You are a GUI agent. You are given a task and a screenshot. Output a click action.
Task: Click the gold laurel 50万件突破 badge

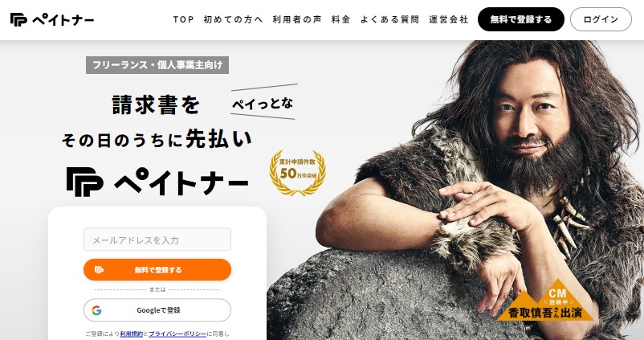click(297, 173)
